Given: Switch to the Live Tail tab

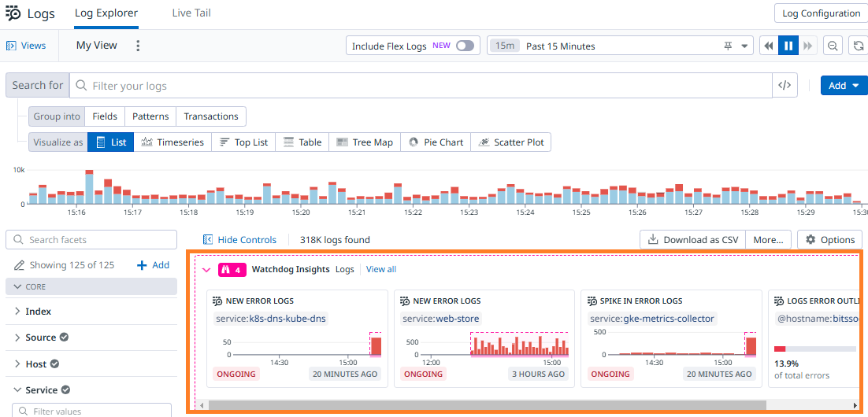Looking at the screenshot, I should tap(191, 13).
